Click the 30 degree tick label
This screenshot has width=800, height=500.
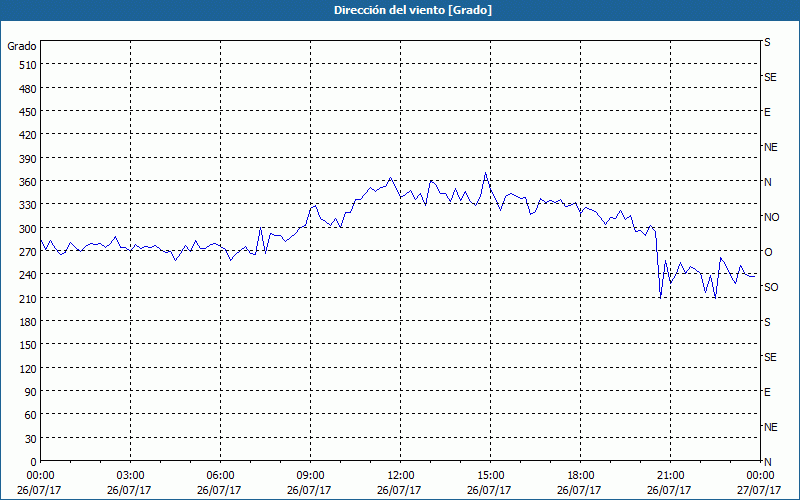pos(31,439)
